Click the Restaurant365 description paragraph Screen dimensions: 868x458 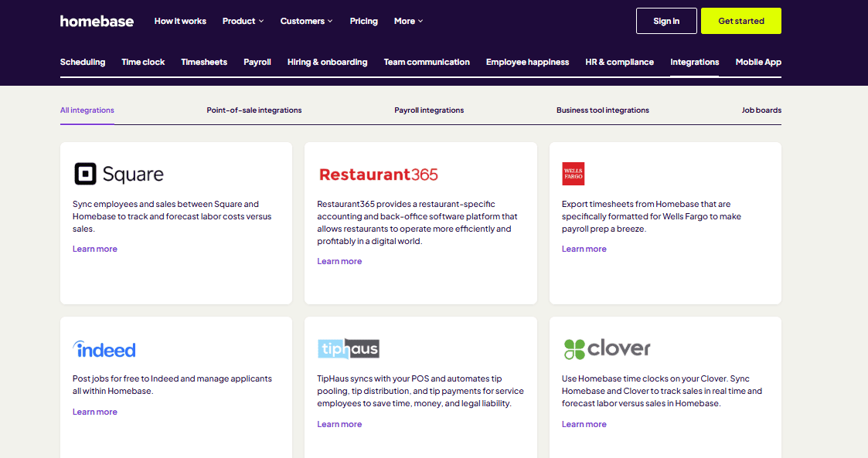(417, 222)
